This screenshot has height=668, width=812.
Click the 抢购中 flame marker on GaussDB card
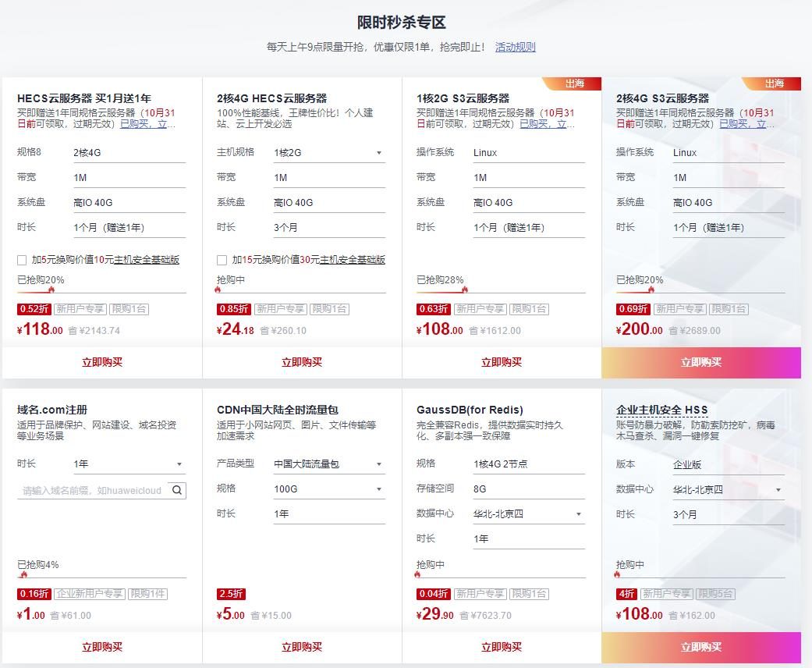[417, 574]
